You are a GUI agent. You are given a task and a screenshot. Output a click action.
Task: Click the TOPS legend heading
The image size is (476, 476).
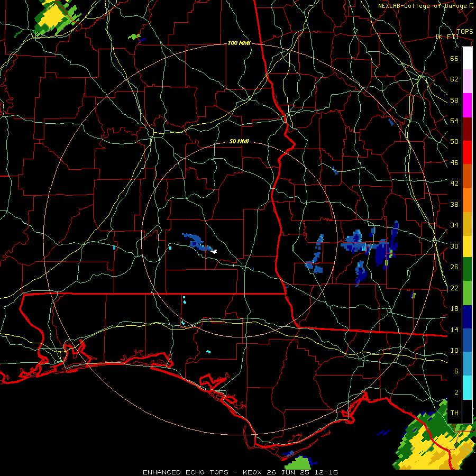click(x=465, y=31)
